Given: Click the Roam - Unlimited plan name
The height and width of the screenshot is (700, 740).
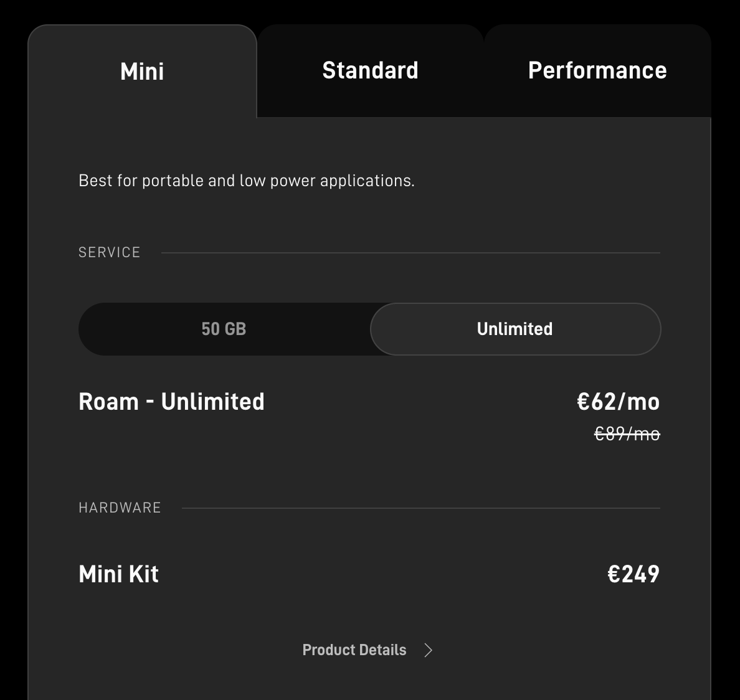Looking at the screenshot, I should click(x=171, y=402).
